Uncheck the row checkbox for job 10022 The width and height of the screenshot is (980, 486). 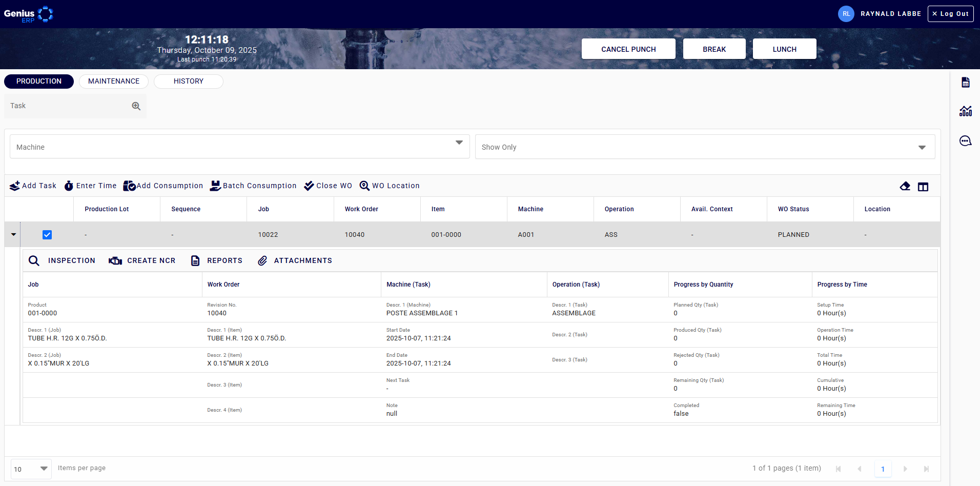click(x=47, y=235)
